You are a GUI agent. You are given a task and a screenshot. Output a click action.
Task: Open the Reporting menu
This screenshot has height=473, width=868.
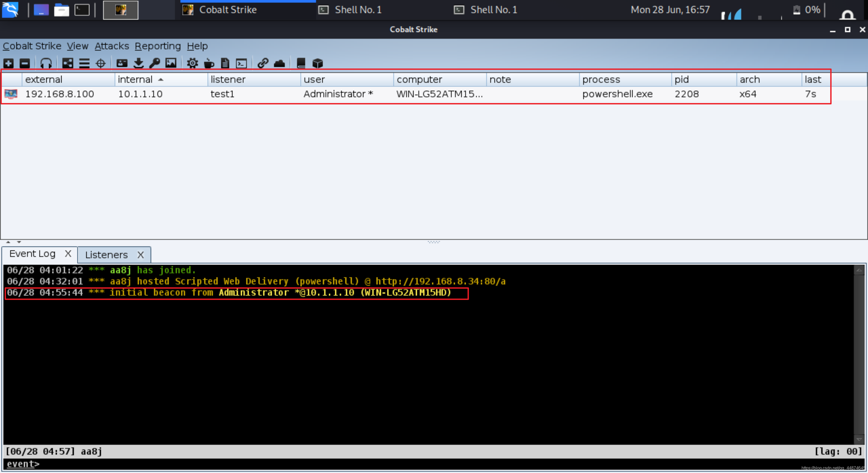[x=158, y=46]
